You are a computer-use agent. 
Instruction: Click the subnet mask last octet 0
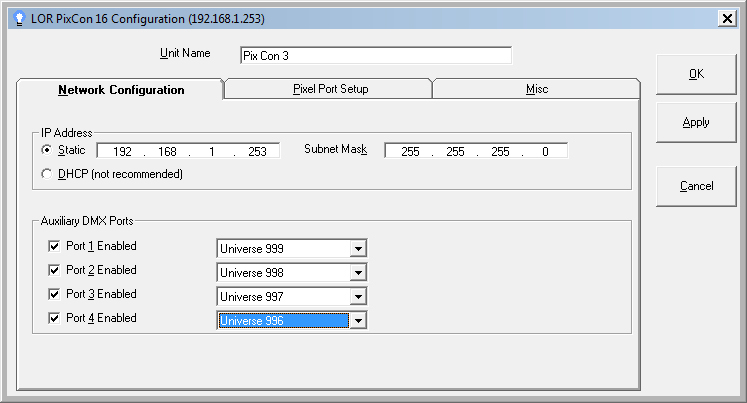tap(545, 151)
